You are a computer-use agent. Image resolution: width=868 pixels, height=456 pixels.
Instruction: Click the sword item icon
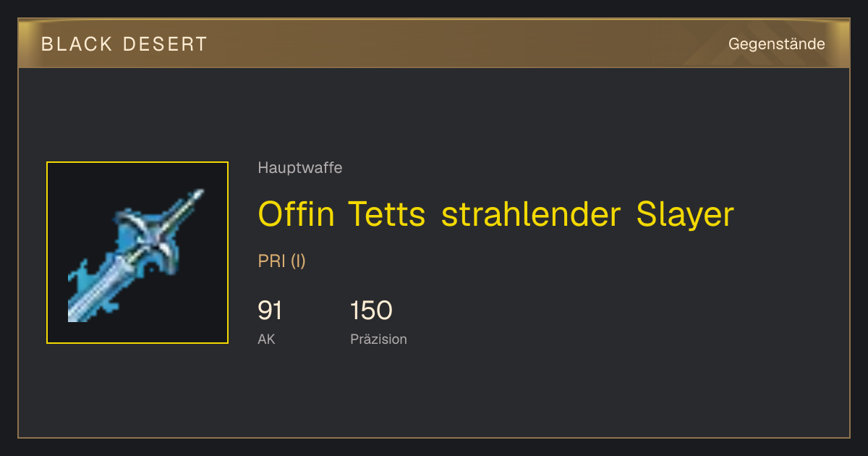[137, 253]
